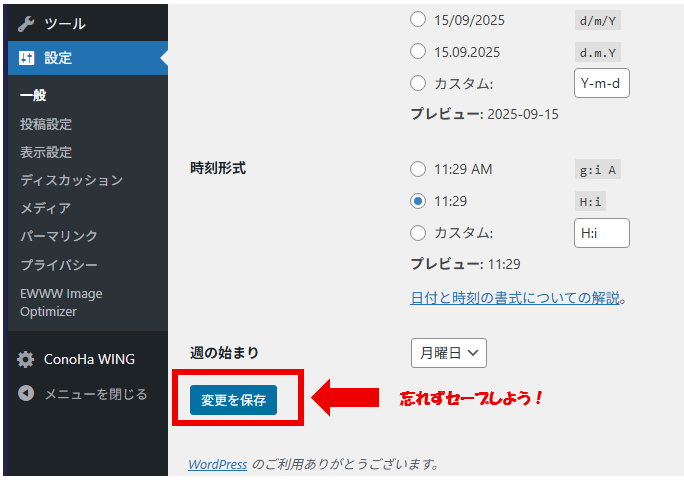Click the ConoHa WING gear icon

(26, 359)
